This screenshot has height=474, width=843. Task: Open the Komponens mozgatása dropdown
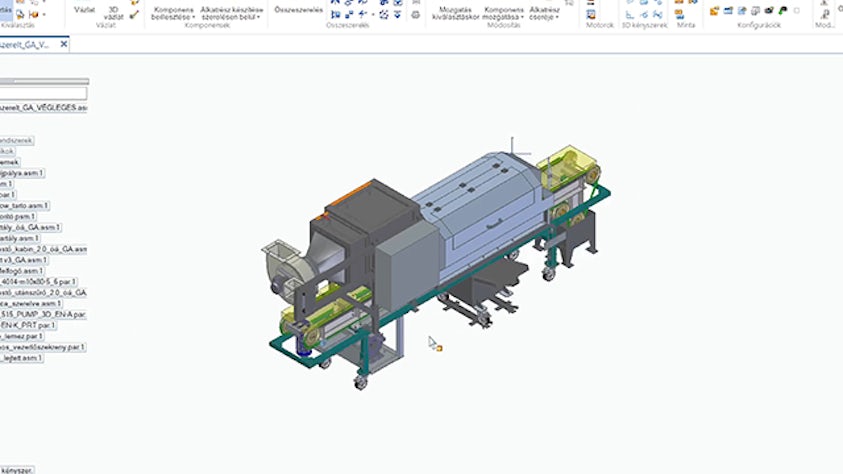point(503,13)
